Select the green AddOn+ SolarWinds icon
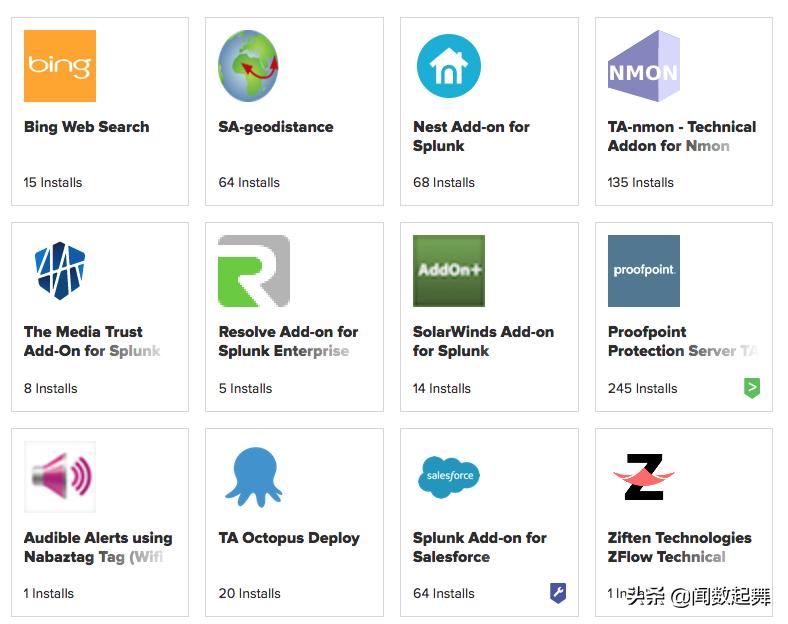The height and width of the screenshot is (624, 788). point(449,271)
